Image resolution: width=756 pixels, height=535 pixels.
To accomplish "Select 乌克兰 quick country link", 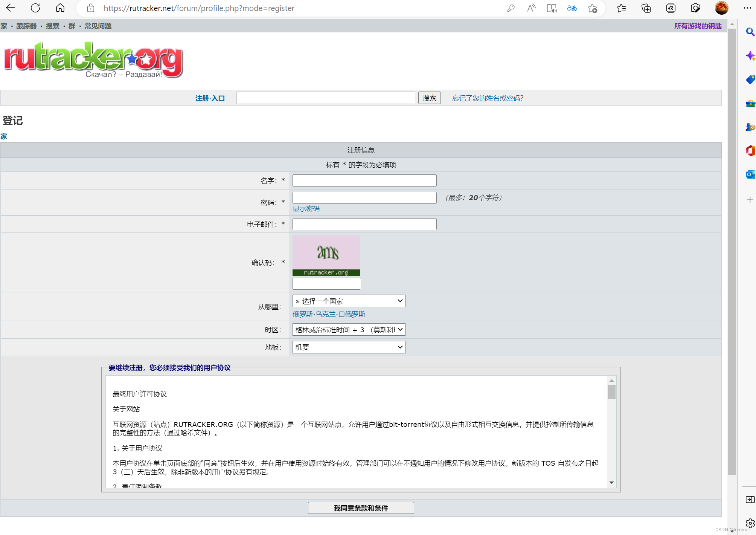I will [x=326, y=314].
